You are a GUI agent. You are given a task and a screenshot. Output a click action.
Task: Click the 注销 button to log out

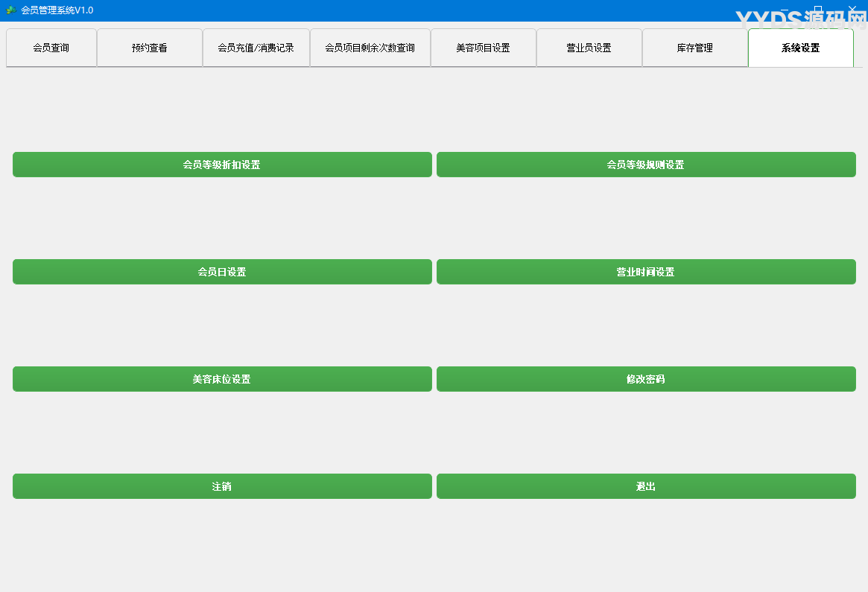[x=222, y=486]
